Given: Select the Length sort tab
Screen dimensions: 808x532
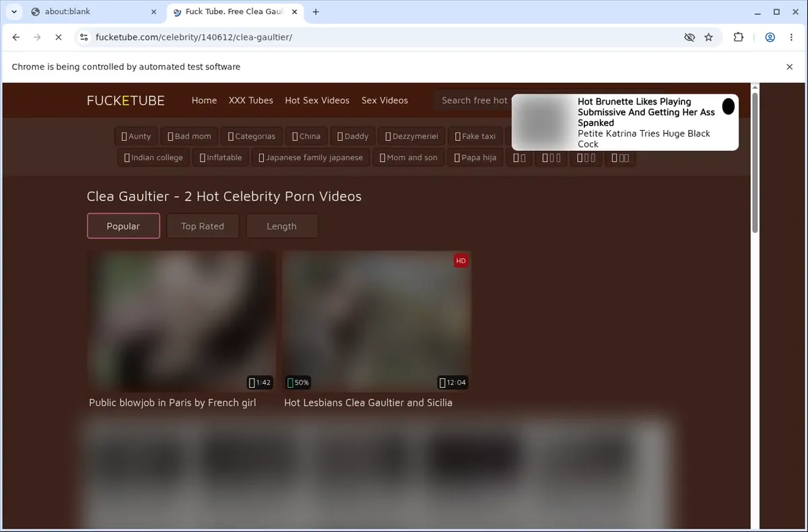Looking at the screenshot, I should pyautogui.click(x=281, y=226).
